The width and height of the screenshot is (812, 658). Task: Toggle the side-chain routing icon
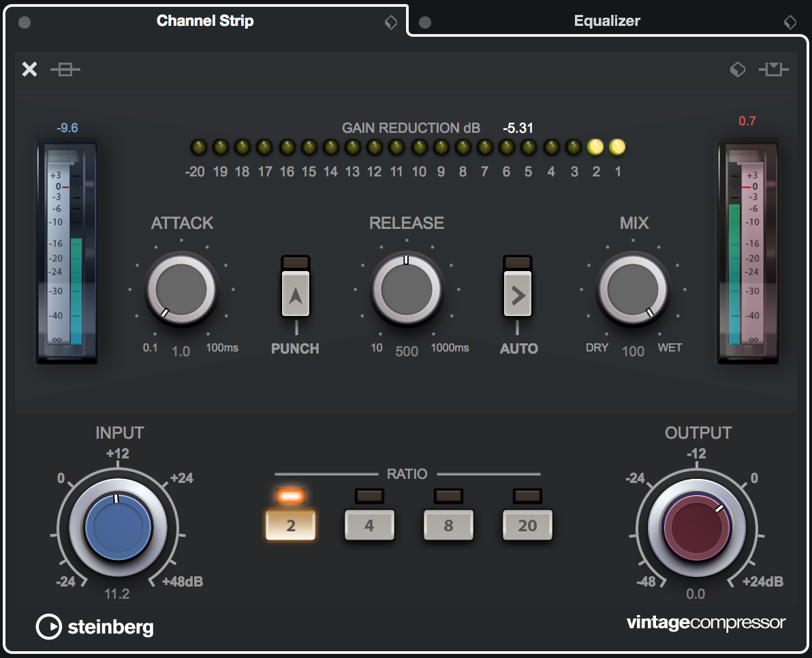coord(774,69)
